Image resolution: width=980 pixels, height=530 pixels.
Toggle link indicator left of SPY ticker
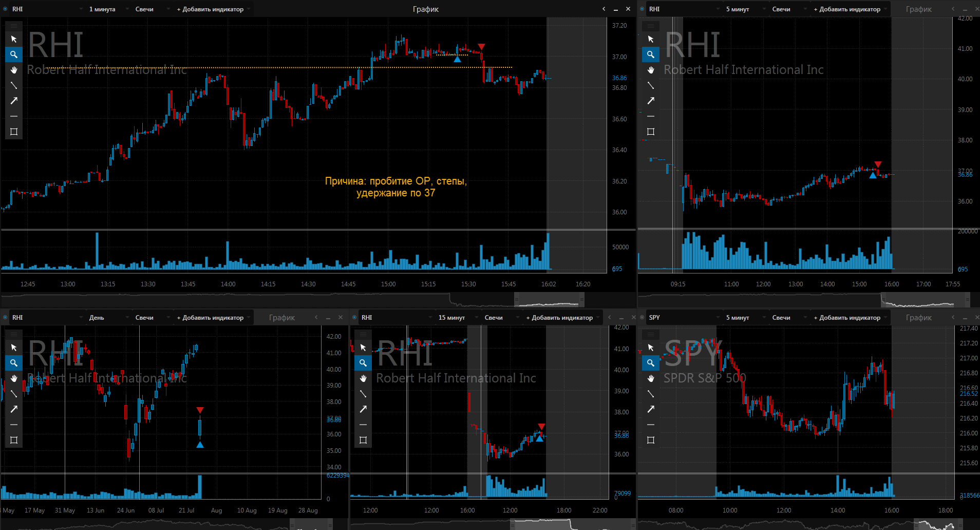(642, 318)
